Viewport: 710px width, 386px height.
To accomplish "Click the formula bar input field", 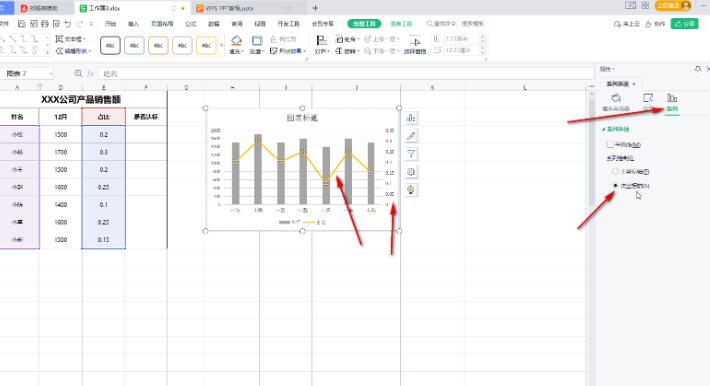I will 345,73.
